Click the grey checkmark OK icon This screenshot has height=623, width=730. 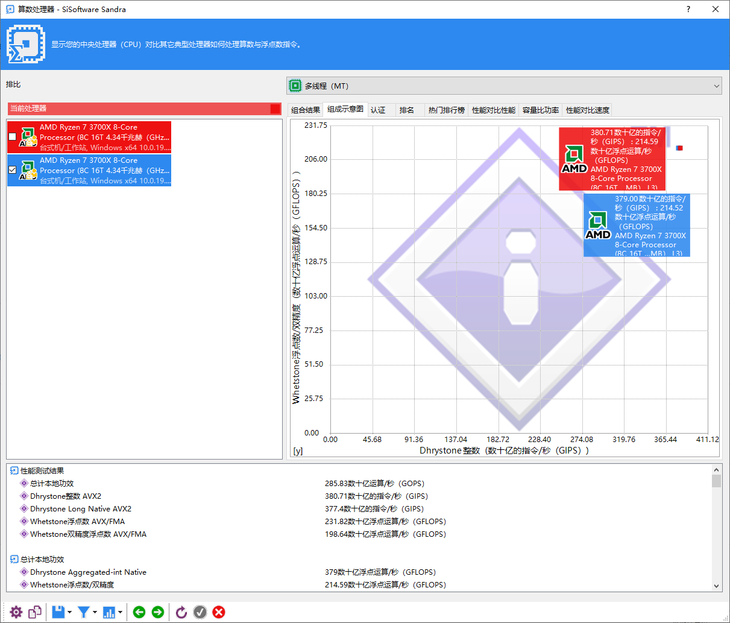tap(200, 612)
